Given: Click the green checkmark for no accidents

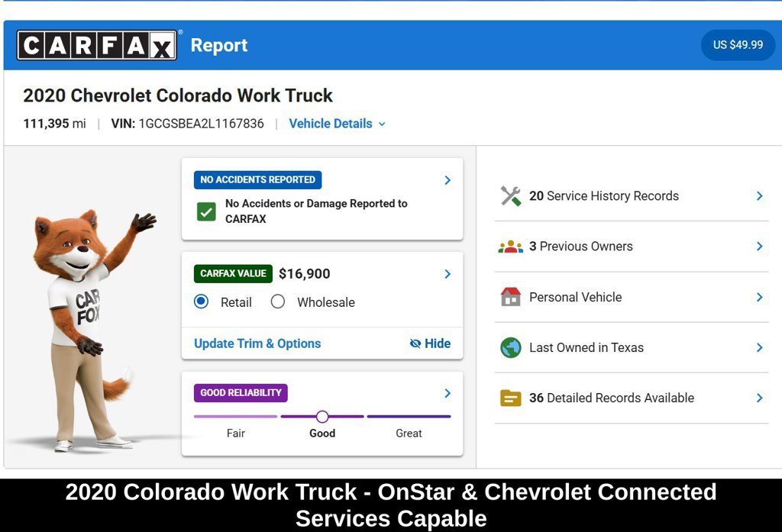Looking at the screenshot, I should click(206, 211).
